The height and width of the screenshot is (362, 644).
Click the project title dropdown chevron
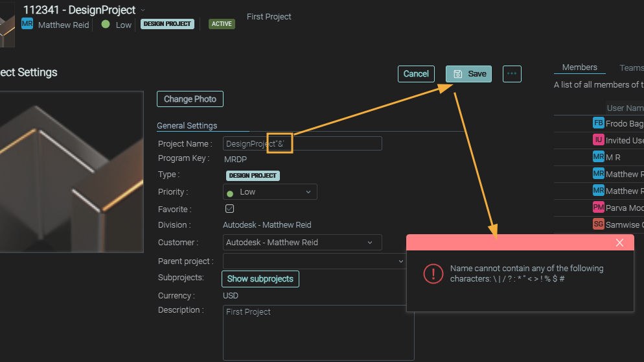point(143,10)
